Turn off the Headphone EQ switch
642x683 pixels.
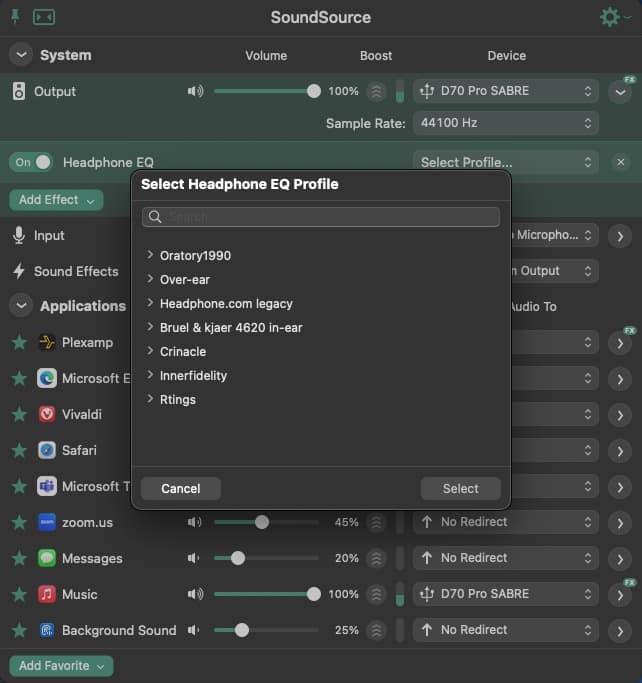point(31,162)
